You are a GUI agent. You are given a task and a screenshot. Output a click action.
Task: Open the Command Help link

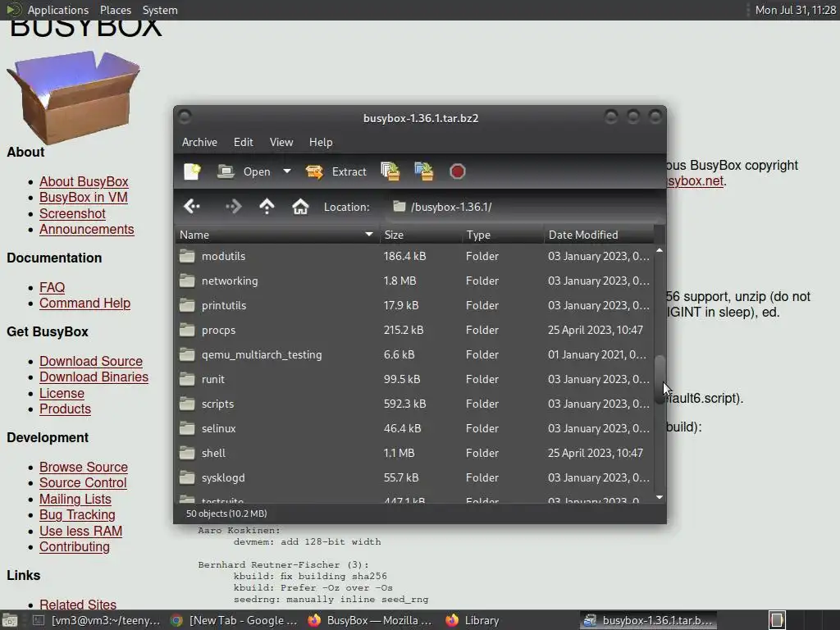click(84, 304)
